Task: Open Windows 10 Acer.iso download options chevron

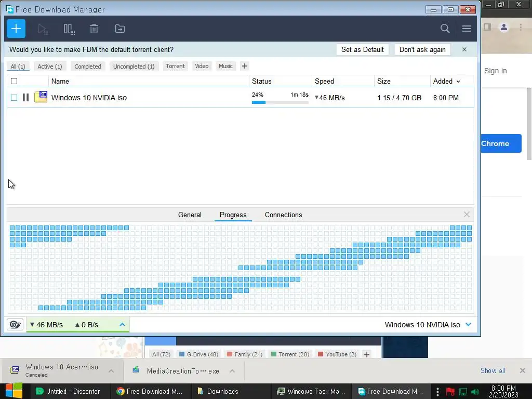Action: click(111, 371)
